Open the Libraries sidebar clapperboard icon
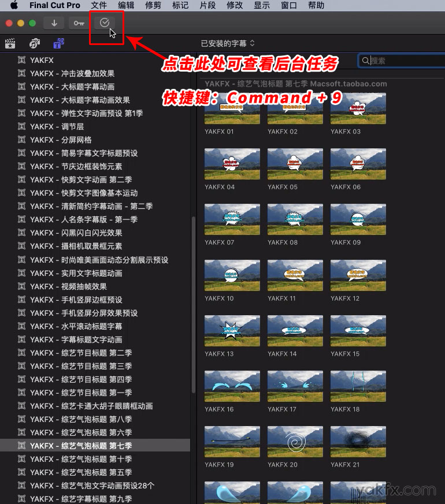 click(x=10, y=43)
